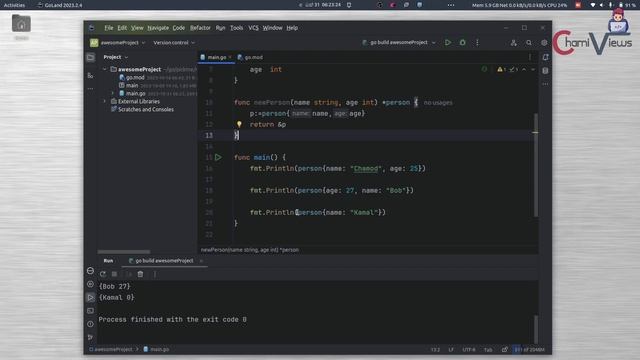Open the Terminal tool window icon

click(91, 311)
